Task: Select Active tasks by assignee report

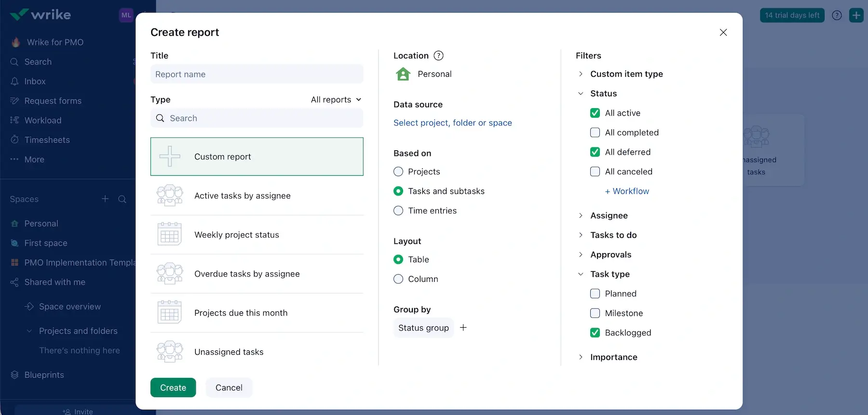Action: 257,195
